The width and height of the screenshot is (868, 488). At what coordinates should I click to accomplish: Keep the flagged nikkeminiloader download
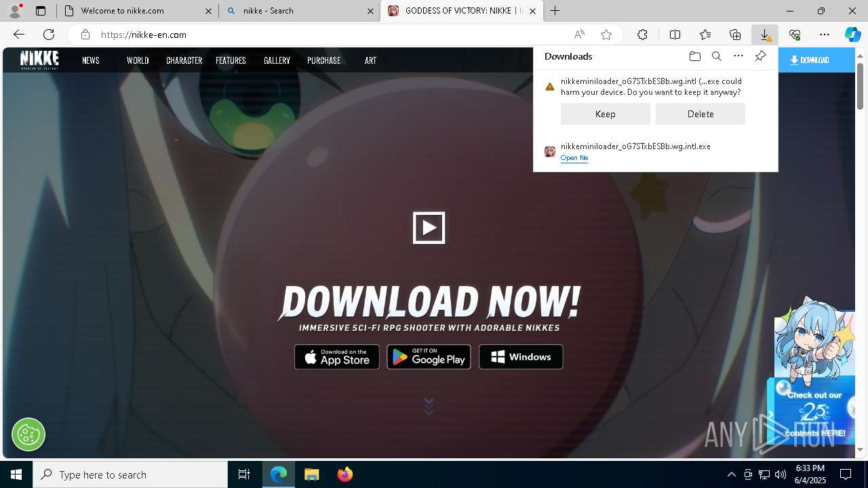605,114
